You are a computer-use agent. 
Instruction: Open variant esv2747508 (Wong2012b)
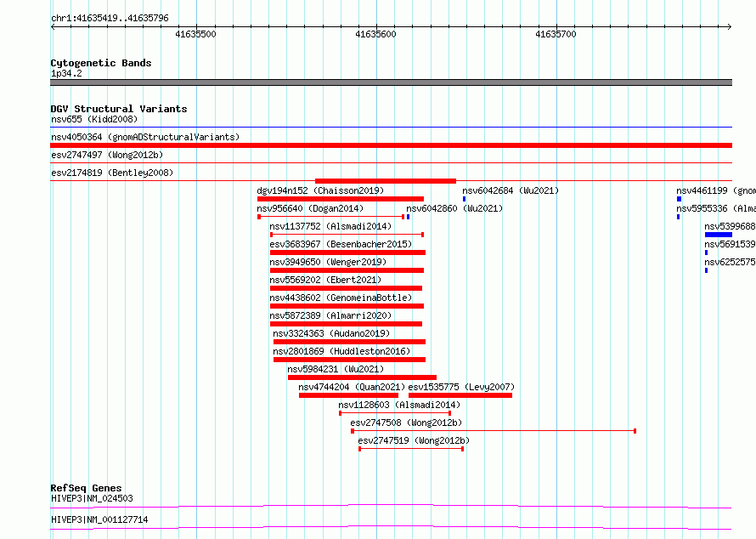406,423
